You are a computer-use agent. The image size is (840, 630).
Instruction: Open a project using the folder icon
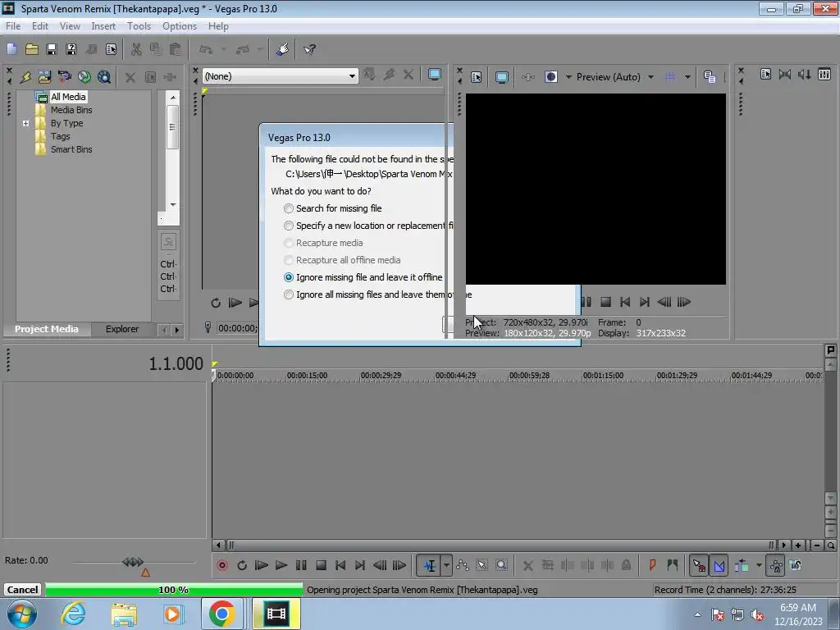32,49
